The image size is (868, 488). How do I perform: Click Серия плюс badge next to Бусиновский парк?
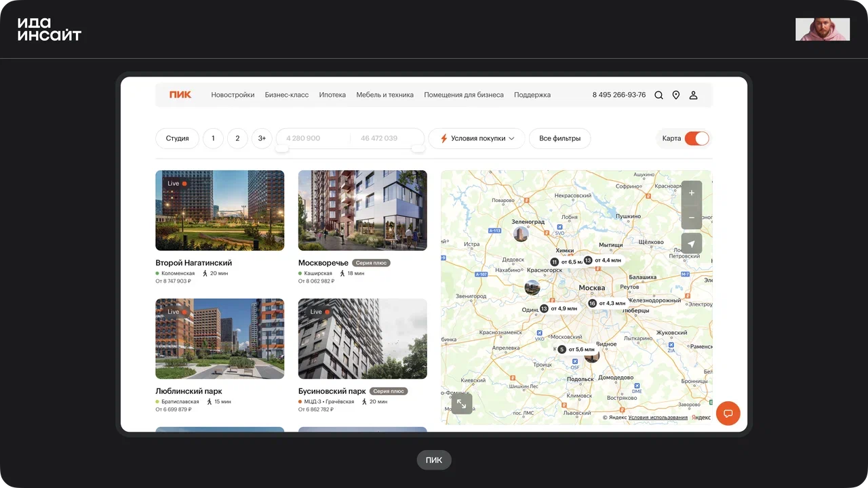(389, 391)
